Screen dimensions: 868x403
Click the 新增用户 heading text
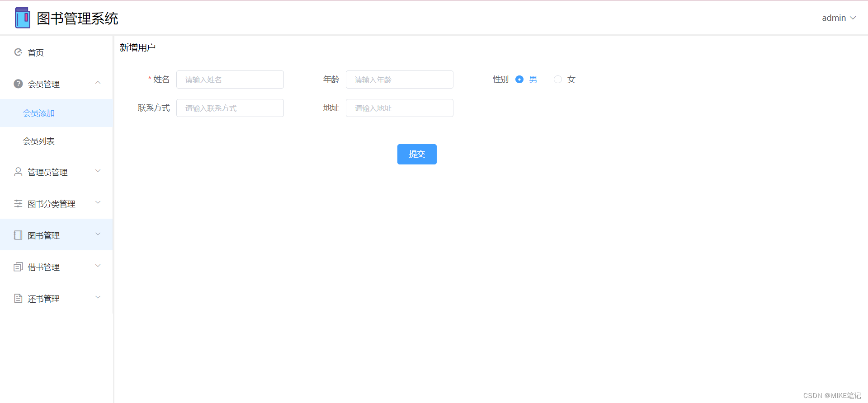[x=137, y=47]
